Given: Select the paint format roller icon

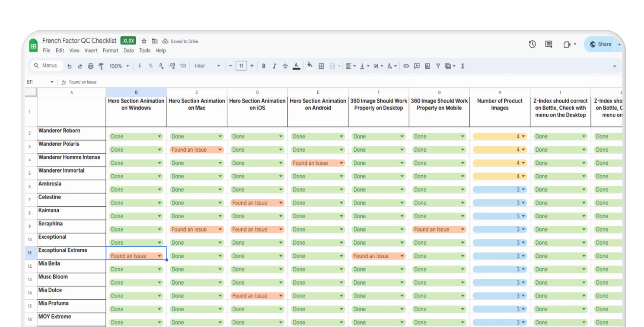Looking at the screenshot, I should point(101,66).
